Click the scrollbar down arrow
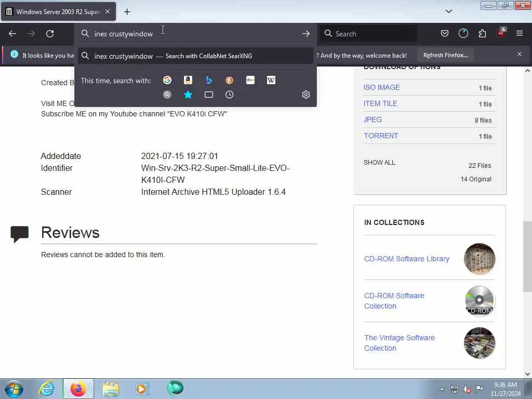 527,374
